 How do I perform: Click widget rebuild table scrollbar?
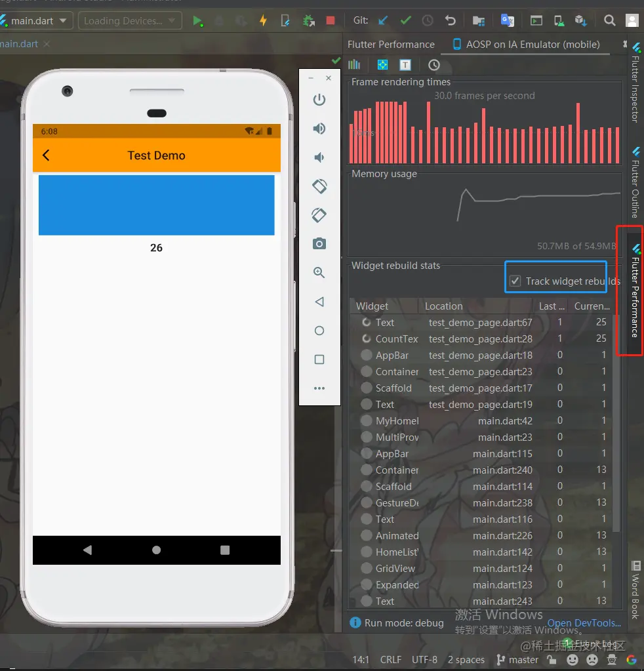[x=616, y=423]
